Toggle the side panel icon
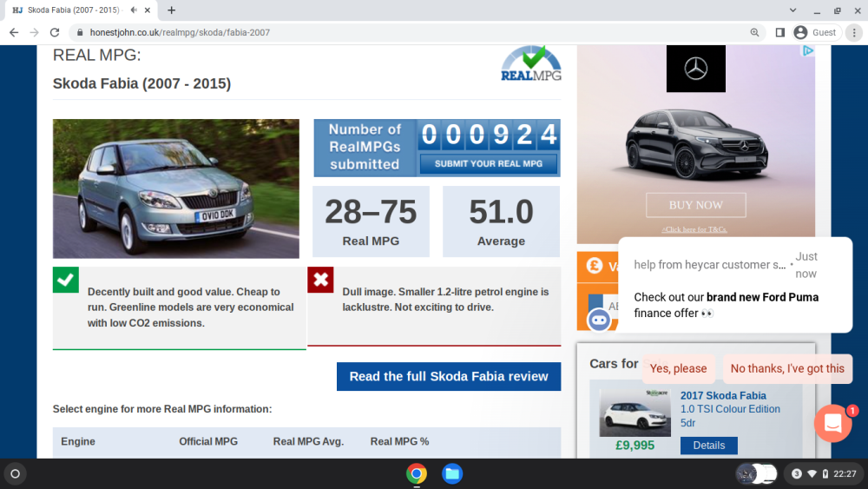868x489 pixels. click(x=780, y=33)
